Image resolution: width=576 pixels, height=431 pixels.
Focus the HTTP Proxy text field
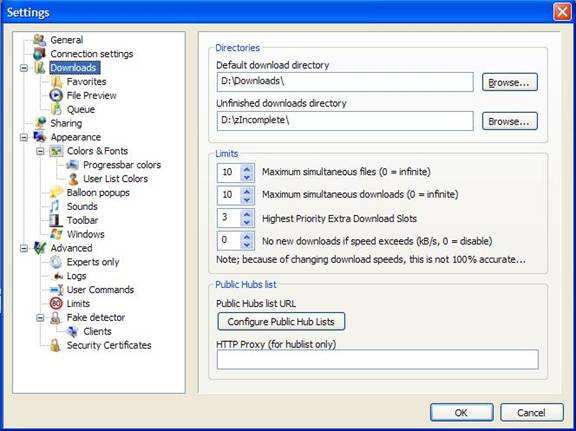378,359
